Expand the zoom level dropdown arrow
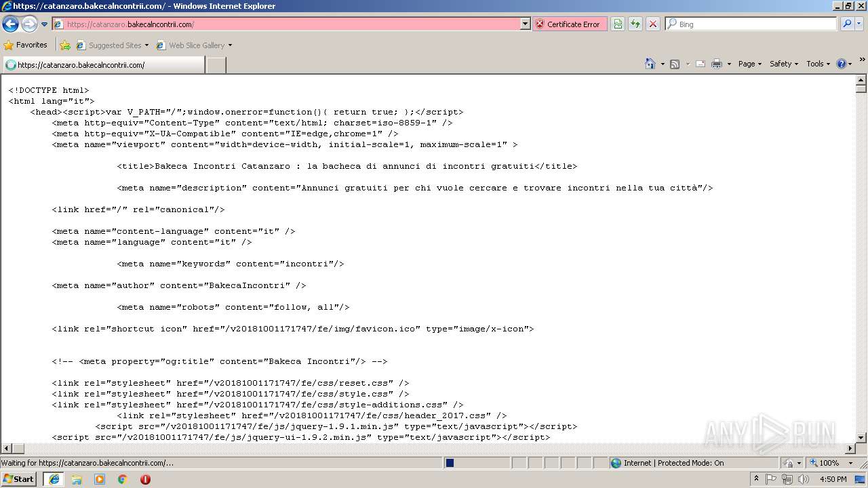 click(850, 463)
